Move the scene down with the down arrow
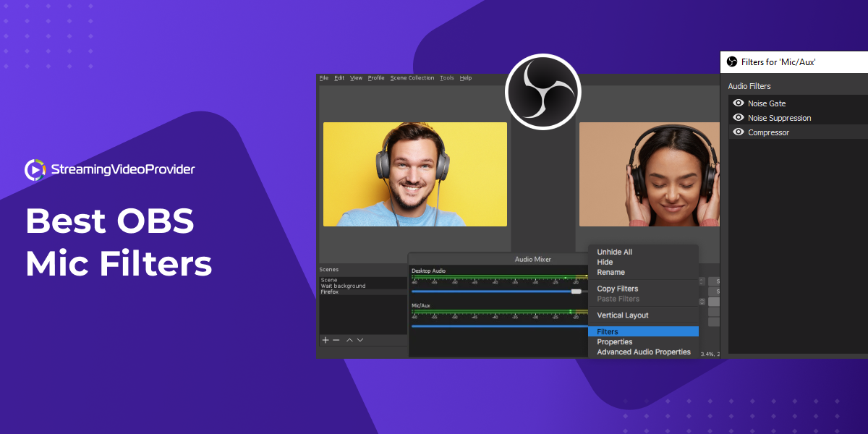Viewport: 868px width, 434px height. coord(360,340)
